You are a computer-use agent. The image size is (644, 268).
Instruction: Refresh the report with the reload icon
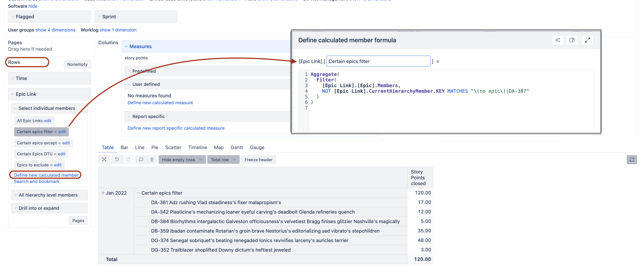pyautogui.click(x=631, y=159)
